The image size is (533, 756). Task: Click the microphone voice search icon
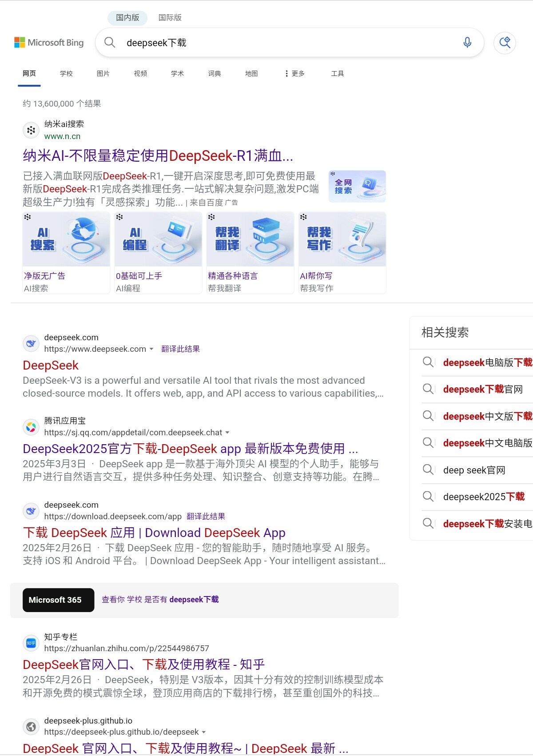click(x=467, y=43)
